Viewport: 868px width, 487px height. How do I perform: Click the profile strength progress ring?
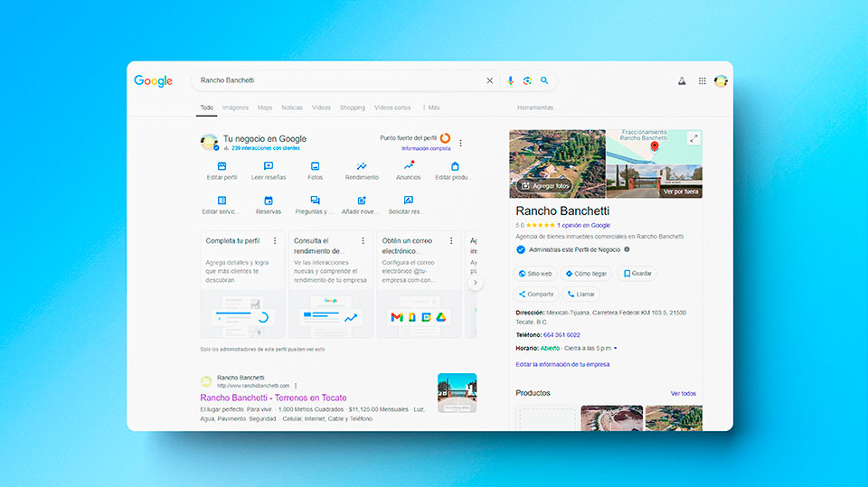click(445, 138)
